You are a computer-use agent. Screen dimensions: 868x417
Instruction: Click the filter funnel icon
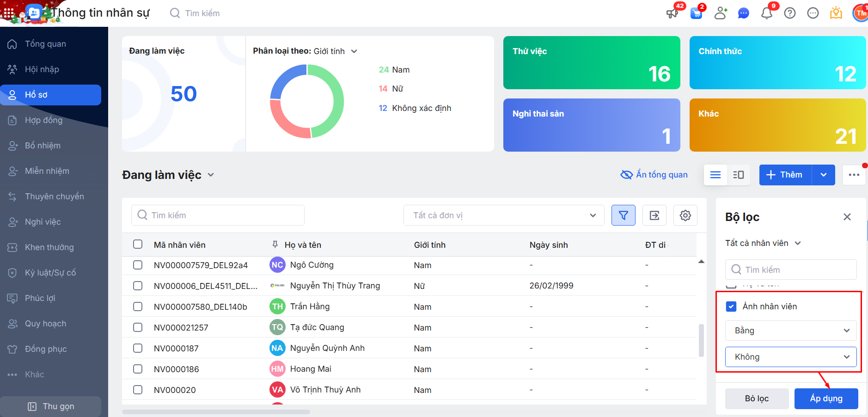coord(623,215)
